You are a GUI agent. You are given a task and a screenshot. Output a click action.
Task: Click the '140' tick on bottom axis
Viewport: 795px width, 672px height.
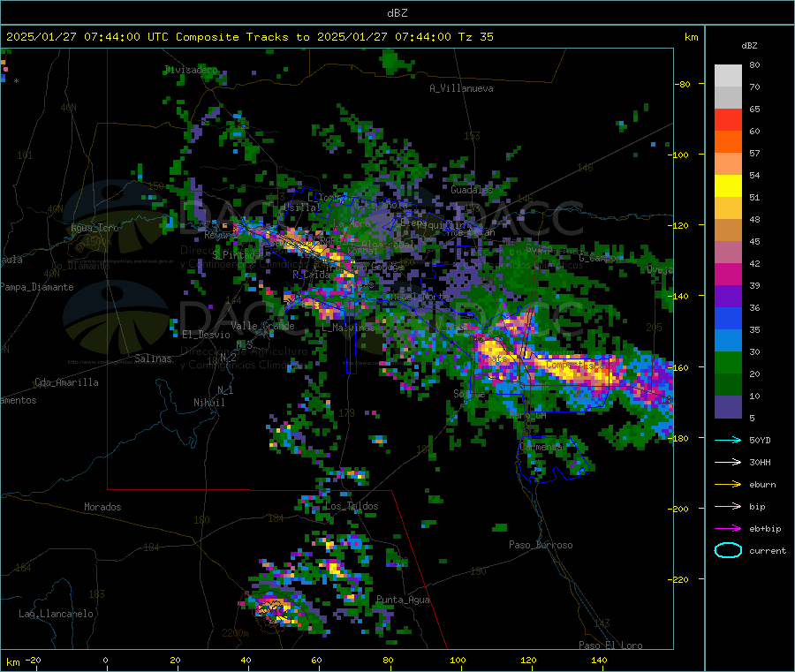pyautogui.click(x=599, y=661)
